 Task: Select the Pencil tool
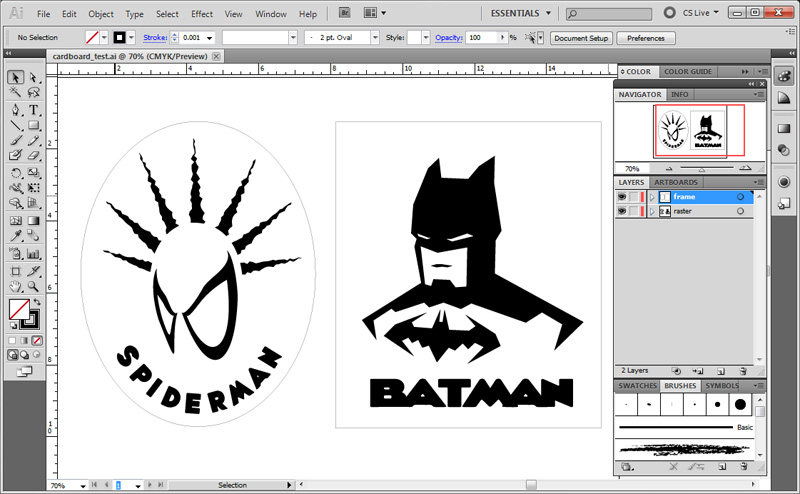[x=33, y=140]
